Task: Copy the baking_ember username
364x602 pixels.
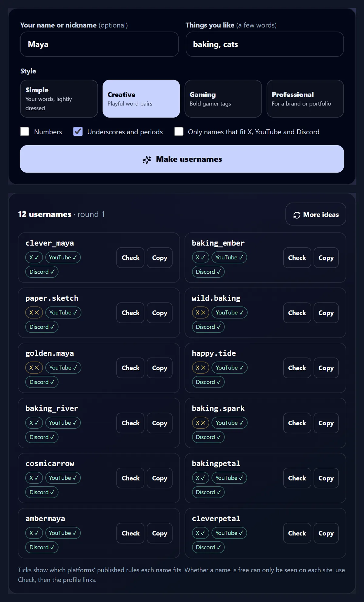Action: [326, 258]
